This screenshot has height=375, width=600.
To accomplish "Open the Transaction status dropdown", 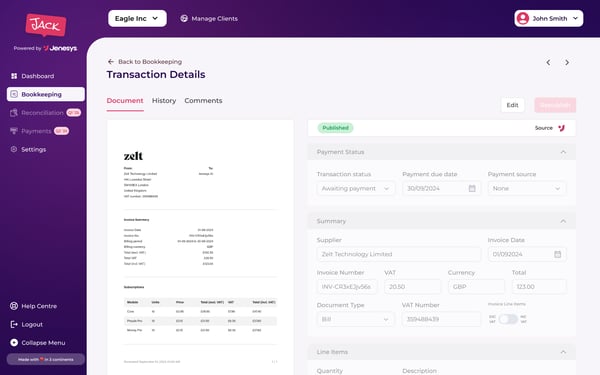I will click(x=355, y=188).
